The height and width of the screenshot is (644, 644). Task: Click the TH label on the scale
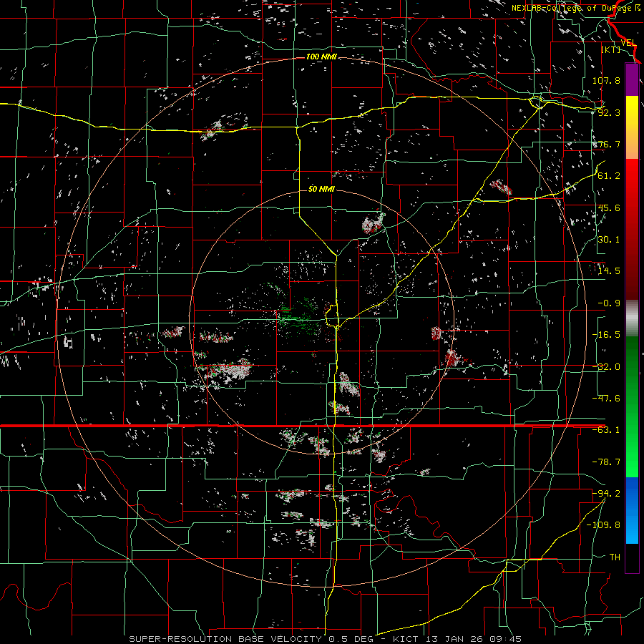click(615, 557)
